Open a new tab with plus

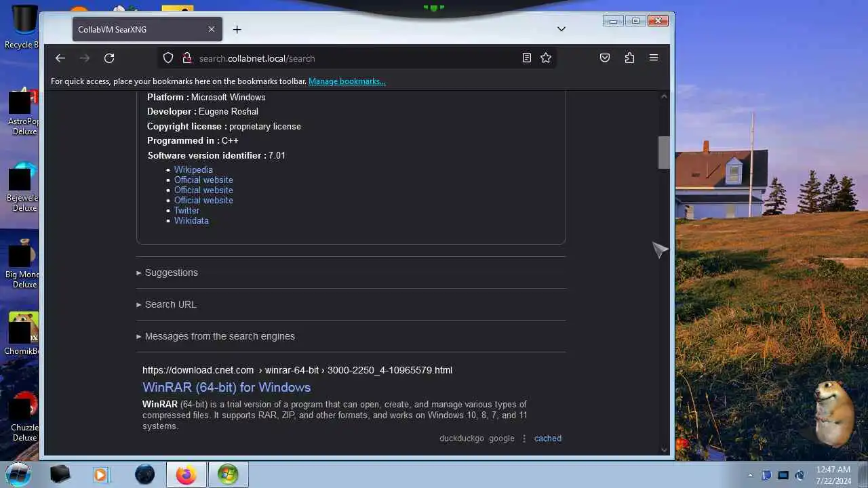click(x=237, y=30)
